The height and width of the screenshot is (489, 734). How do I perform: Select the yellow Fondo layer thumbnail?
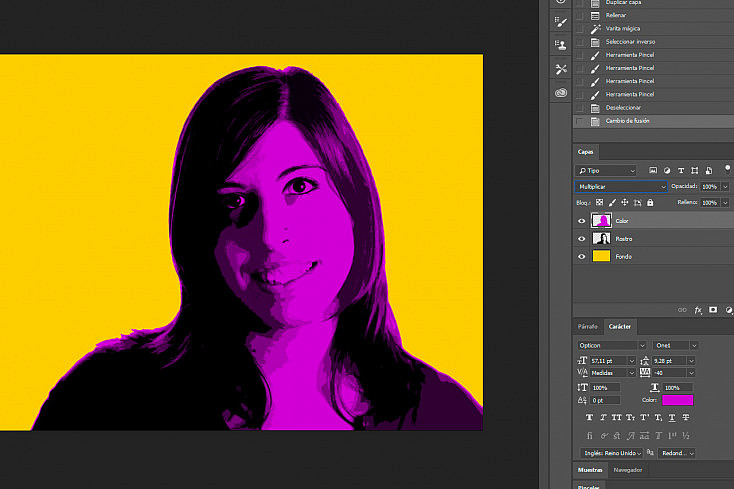tap(601, 256)
